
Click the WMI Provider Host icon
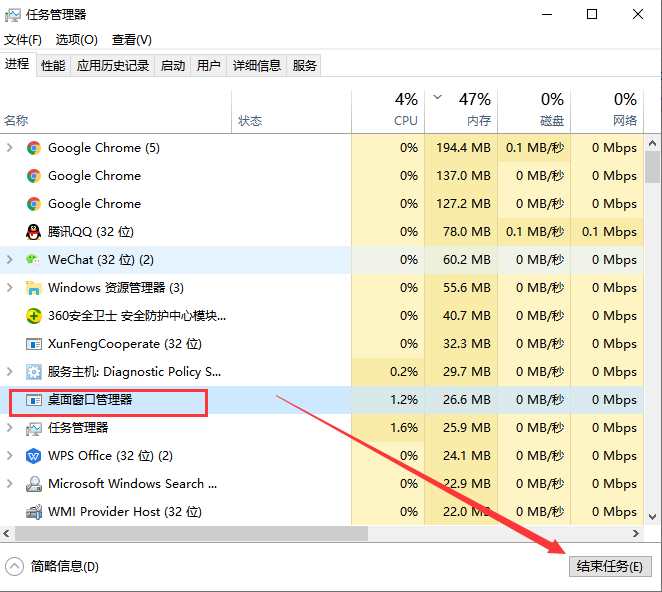34,512
